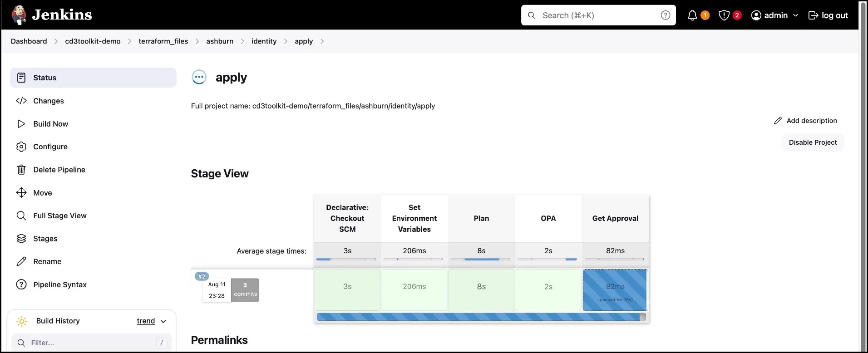Image resolution: width=868 pixels, height=353 pixels.
Task: Go to cd3toolkit-demo breadcrumb link
Action: point(93,41)
